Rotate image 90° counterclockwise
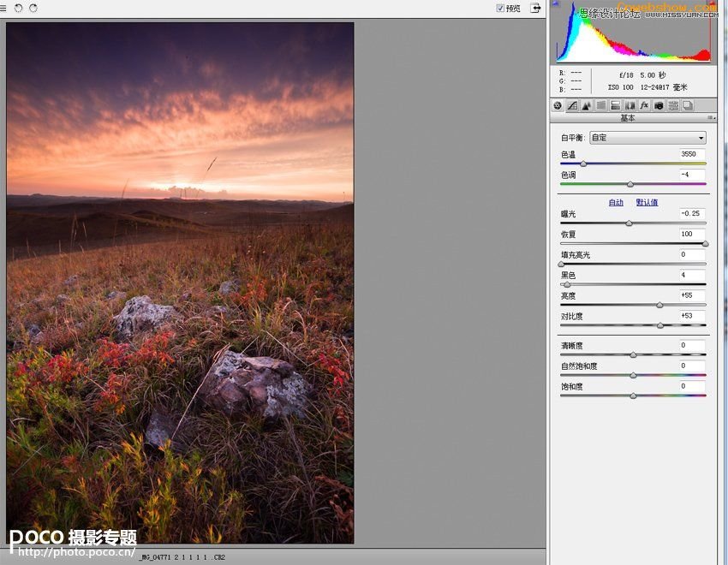The image size is (728, 565). (x=19, y=8)
